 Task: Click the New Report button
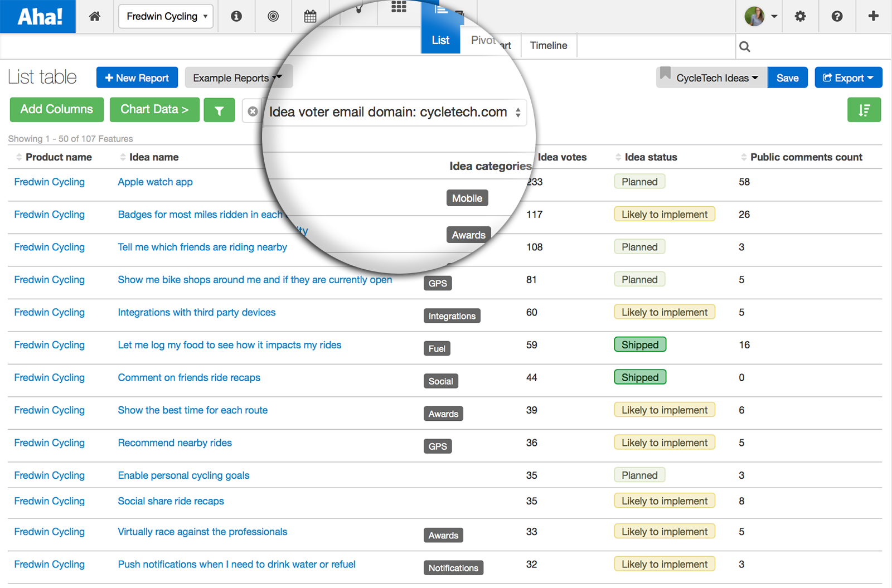tap(137, 77)
